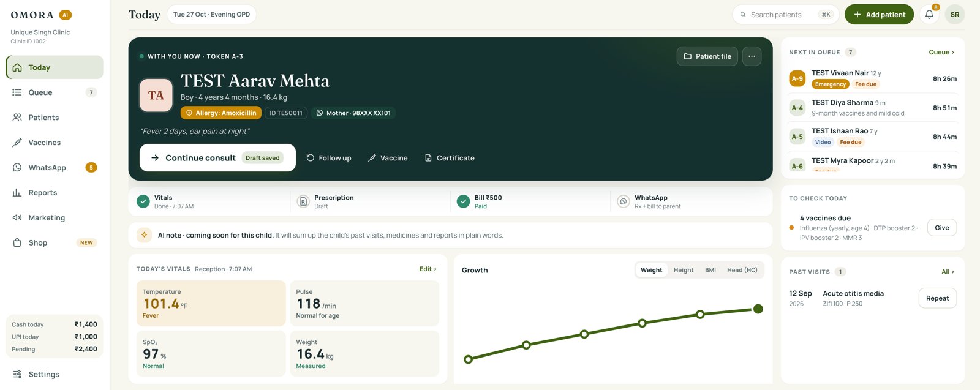Open All past visits chevron link

pos(948,272)
